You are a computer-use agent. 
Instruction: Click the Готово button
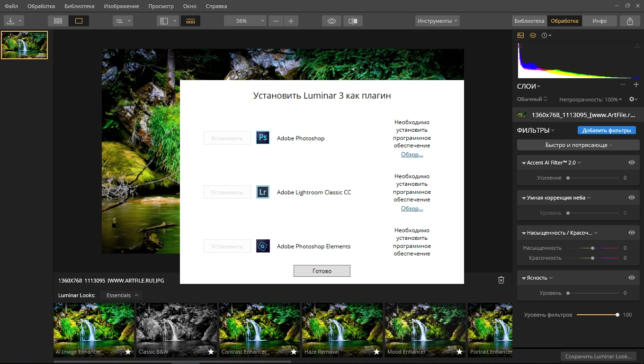coord(322,271)
